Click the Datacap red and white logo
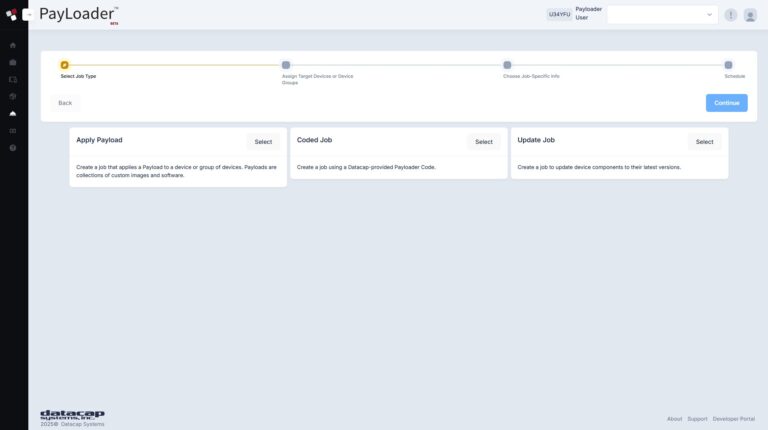The width and height of the screenshot is (768, 430). point(11,15)
